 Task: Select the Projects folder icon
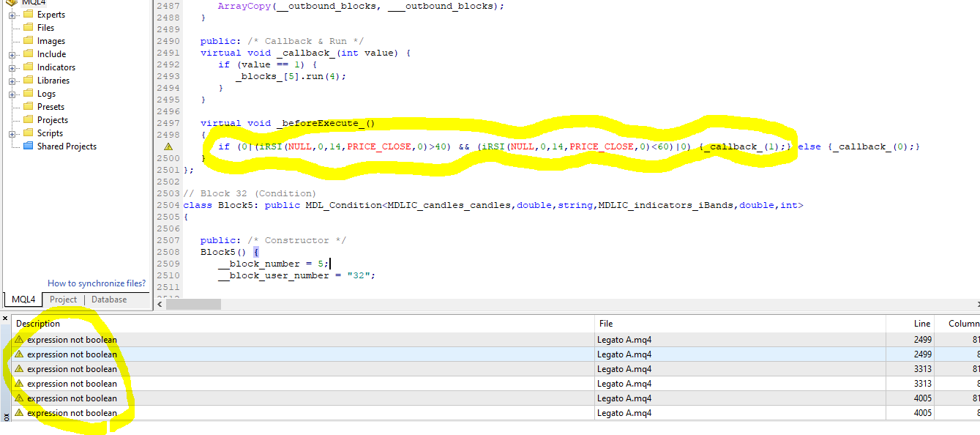click(28, 120)
